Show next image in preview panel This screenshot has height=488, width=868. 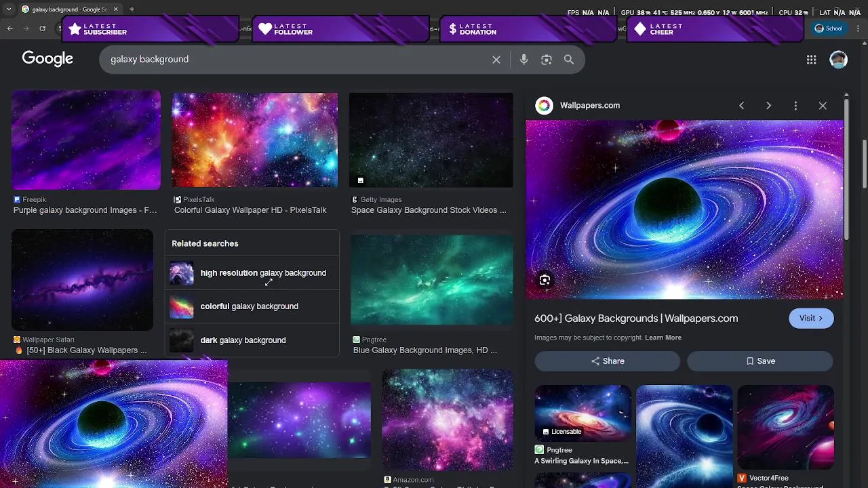(768, 106)
